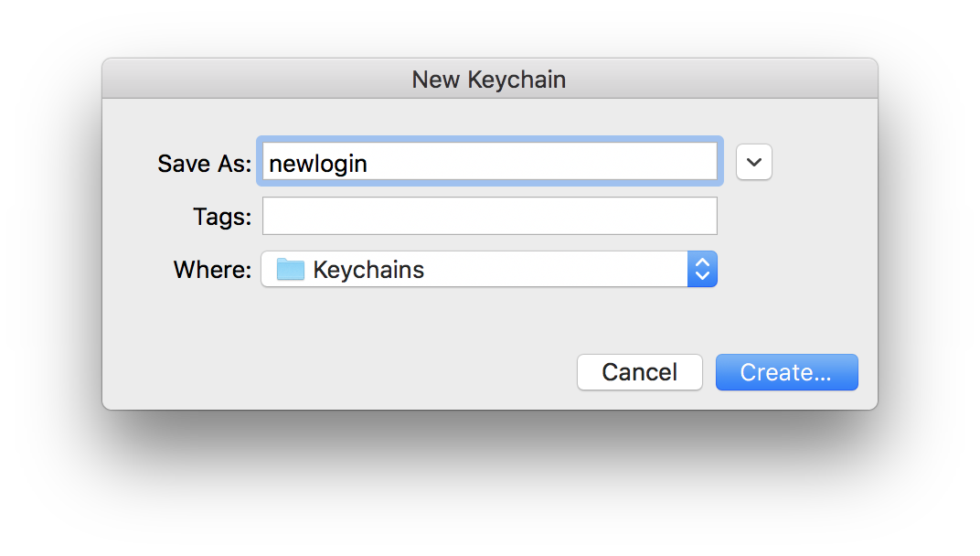Show full file browser via down-arrow button
This screenshot has width=980, height=556.
[x=753, y=162]
